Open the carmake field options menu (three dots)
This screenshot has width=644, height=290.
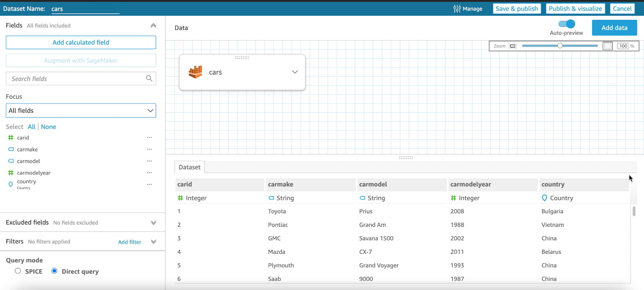click(x=149, y=149)
